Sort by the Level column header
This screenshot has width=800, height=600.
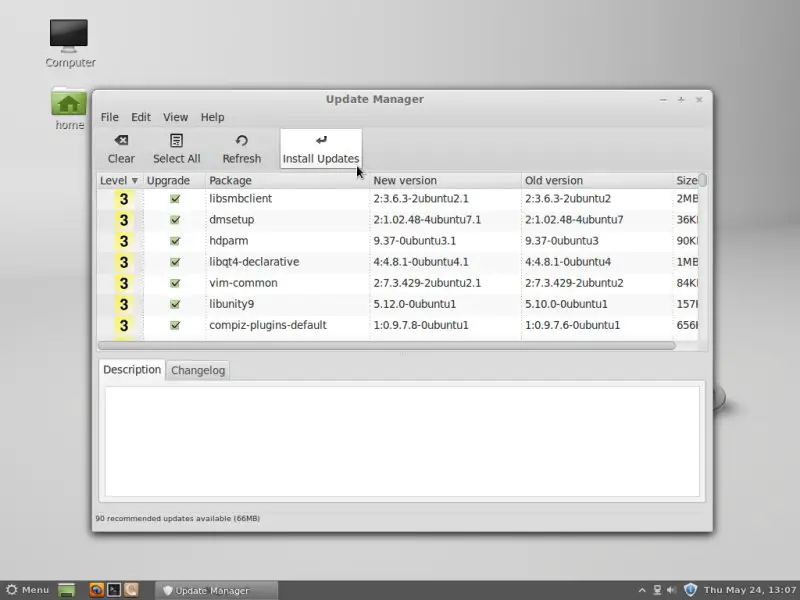(x=120, y=181)
